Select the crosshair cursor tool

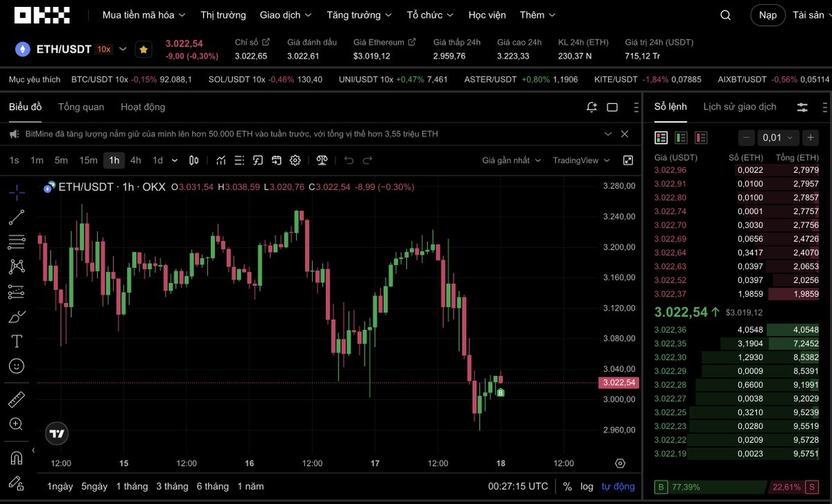tap(17, 192)
